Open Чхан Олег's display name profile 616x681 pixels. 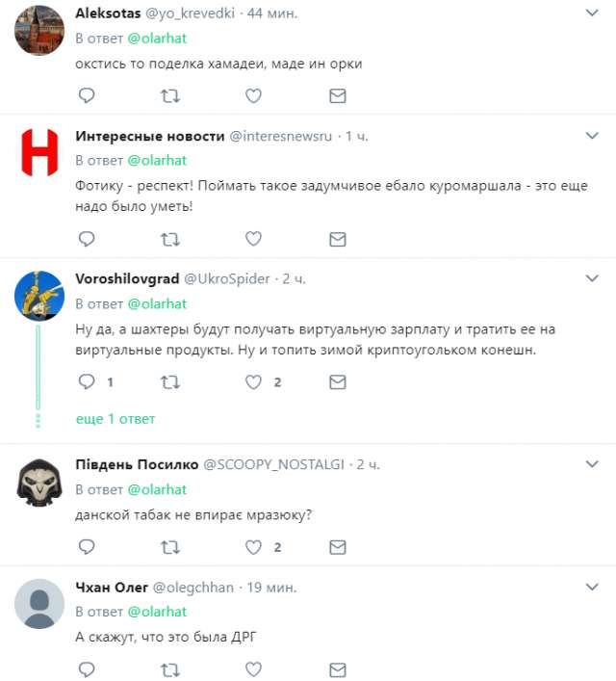click(x=109, y=588)
